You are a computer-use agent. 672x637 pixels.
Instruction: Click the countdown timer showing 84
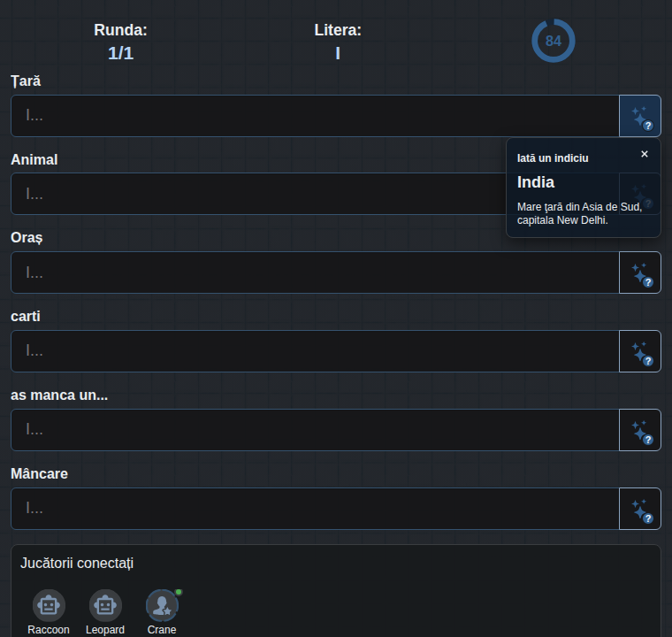pyautogui.click(x=554, y=41)
